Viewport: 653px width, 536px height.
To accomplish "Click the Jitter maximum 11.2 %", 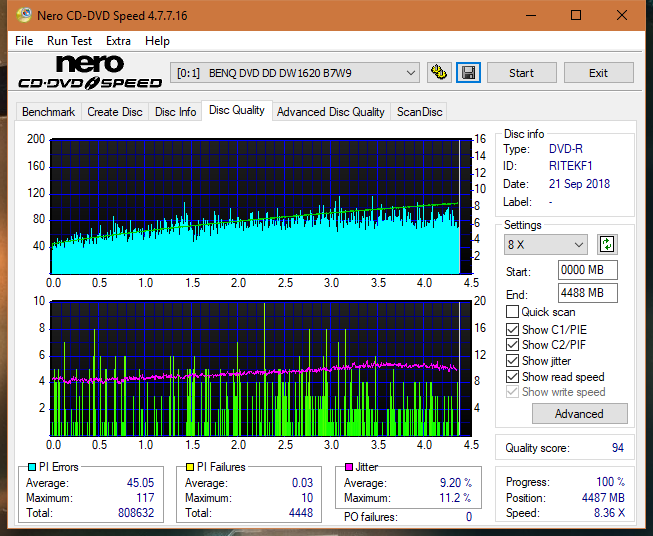I will [456, 498].
